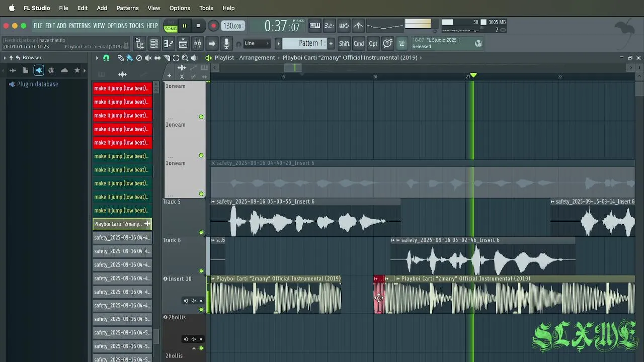Screen dimensions: 644x362
Task: Click the microphone recording icon in toolbar
Action: [x=226, y=44]
